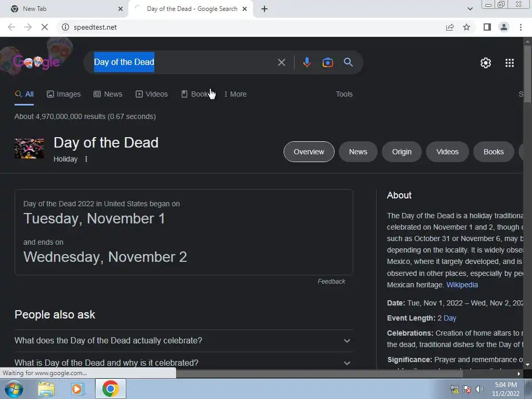Open the tab search dropdown arrow

point(470,9)
